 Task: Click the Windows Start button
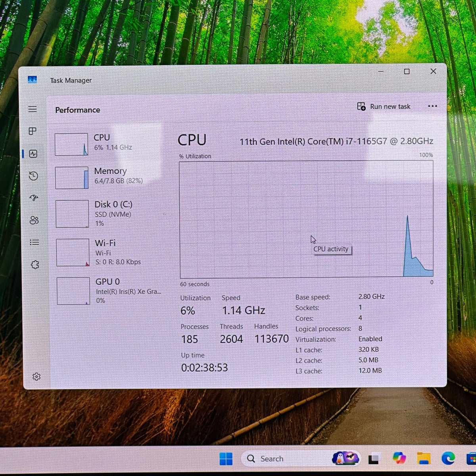point(226,459)
